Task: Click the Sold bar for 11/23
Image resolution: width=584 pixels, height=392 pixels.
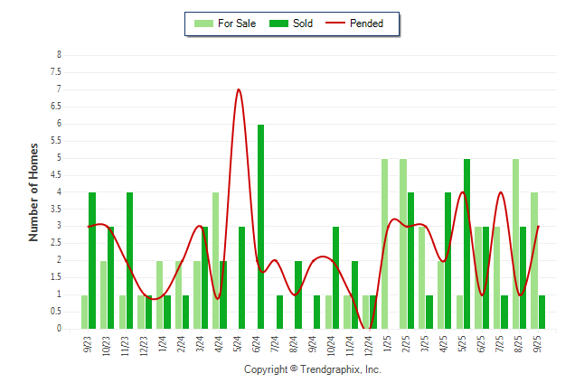Action: 130,261
